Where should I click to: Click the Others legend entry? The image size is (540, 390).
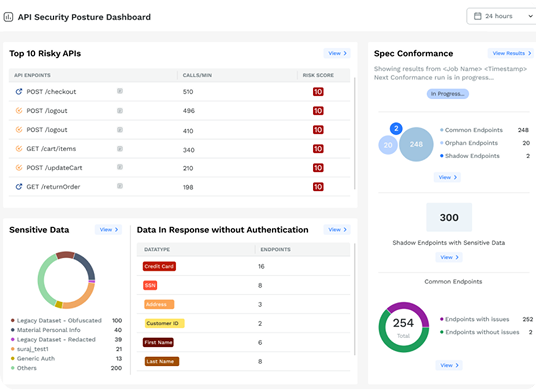[x=66, y=368]
